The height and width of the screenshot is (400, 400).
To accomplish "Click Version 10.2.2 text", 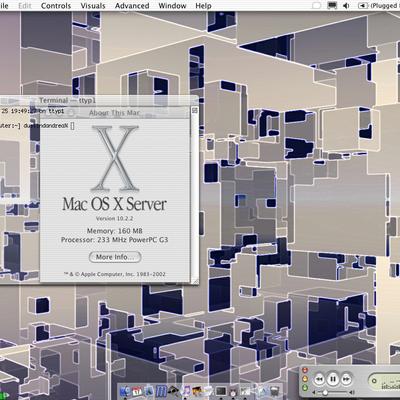I will tap(115, 218).
